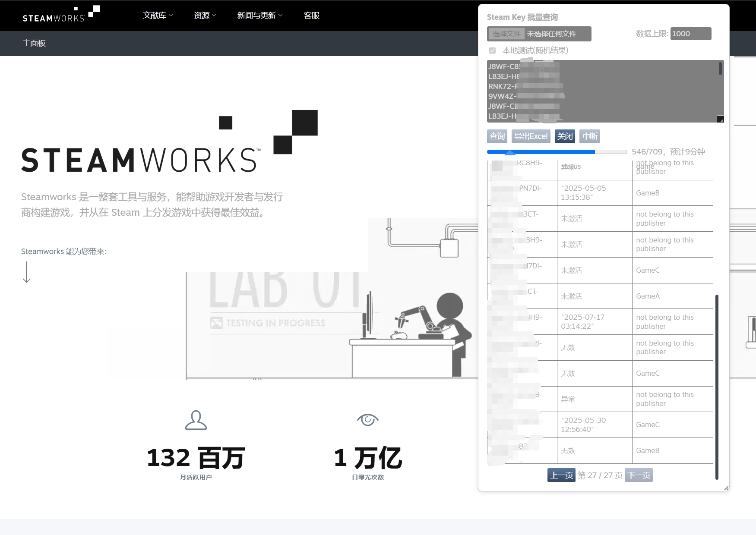The height and width of the screenshot is (535, 756).
Task: Open the 文献库 dropdown menu
Action: tap(158, 16)
